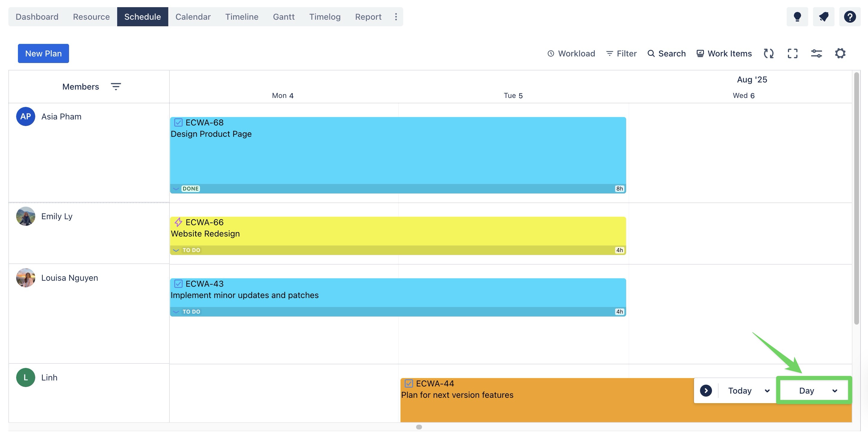Screen dimensions: 868x439
Task: Toggle the Workload view
Action: point(571,53)
